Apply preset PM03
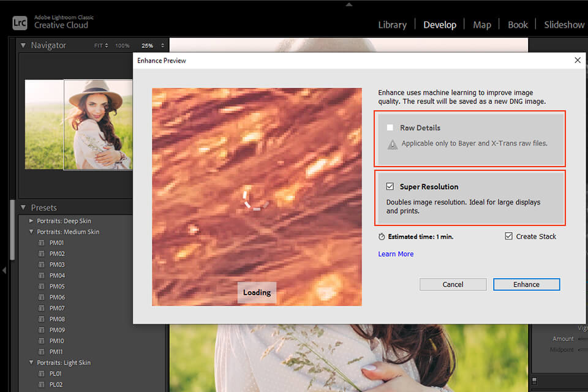Image resolution: width=588 pixels, height=392 pixels. click(57, 265)
